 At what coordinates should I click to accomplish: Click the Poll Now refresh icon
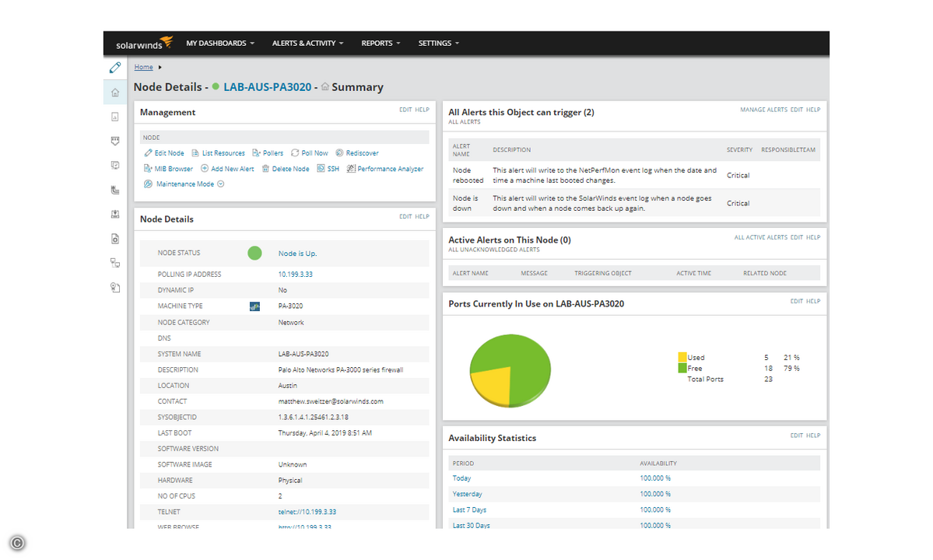(x=295, y=152)
